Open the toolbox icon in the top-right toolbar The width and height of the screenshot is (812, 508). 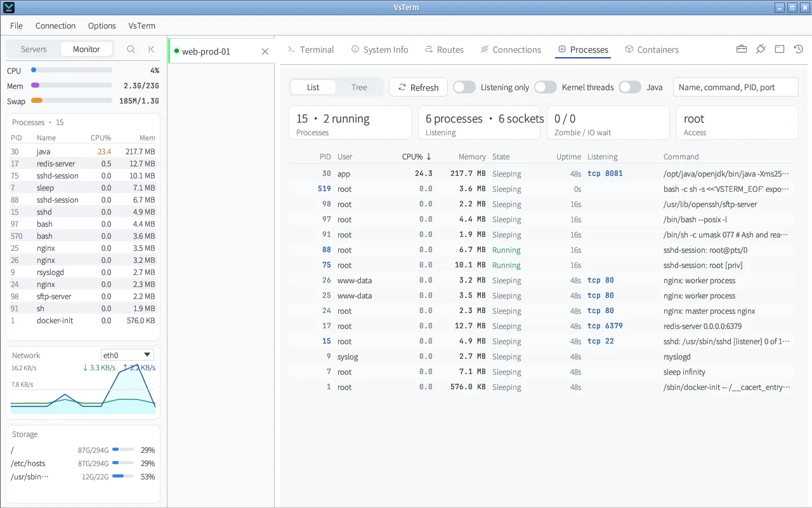(x=741, y=49)
